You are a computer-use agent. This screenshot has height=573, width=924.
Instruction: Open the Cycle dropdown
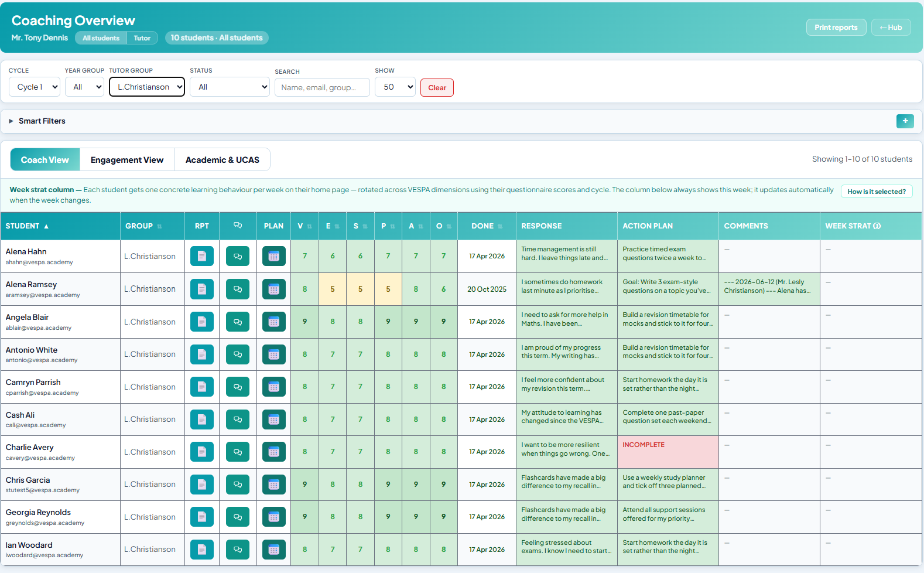[x=35, y=87]
